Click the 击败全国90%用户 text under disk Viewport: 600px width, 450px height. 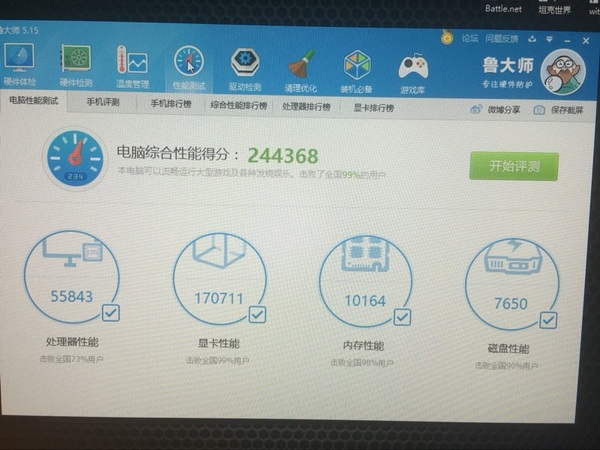click(x=507, y=366)
